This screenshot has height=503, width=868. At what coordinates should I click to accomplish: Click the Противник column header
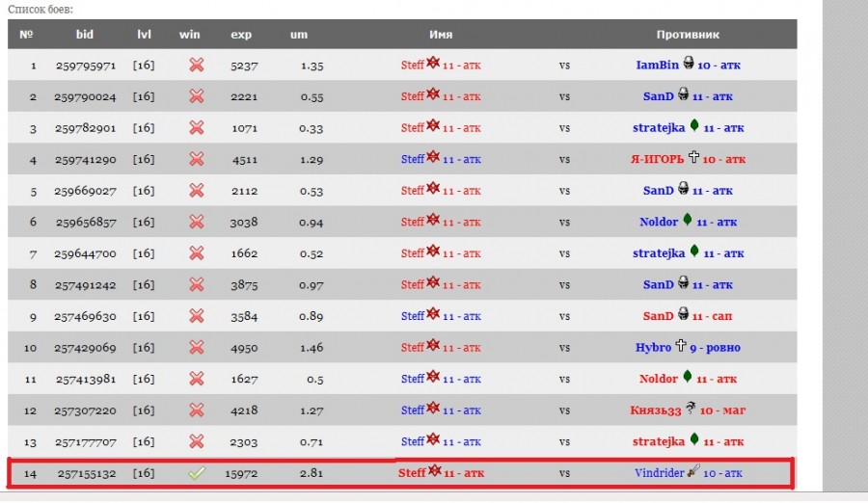point(688,35)
